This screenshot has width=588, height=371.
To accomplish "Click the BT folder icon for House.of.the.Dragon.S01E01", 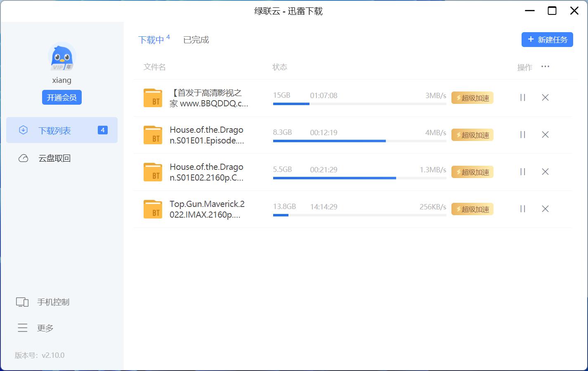I will point(153,135).
